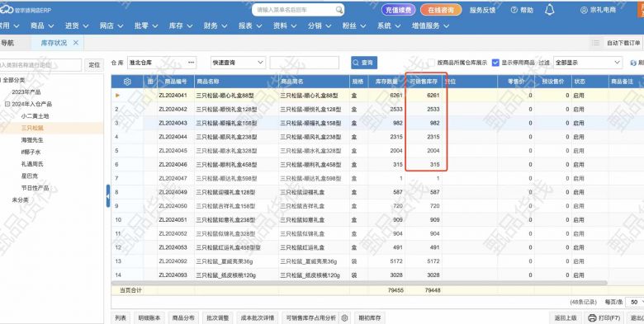Click the 定位 locate button
Viewport: 644px width, 324px height.
point(94,65)
